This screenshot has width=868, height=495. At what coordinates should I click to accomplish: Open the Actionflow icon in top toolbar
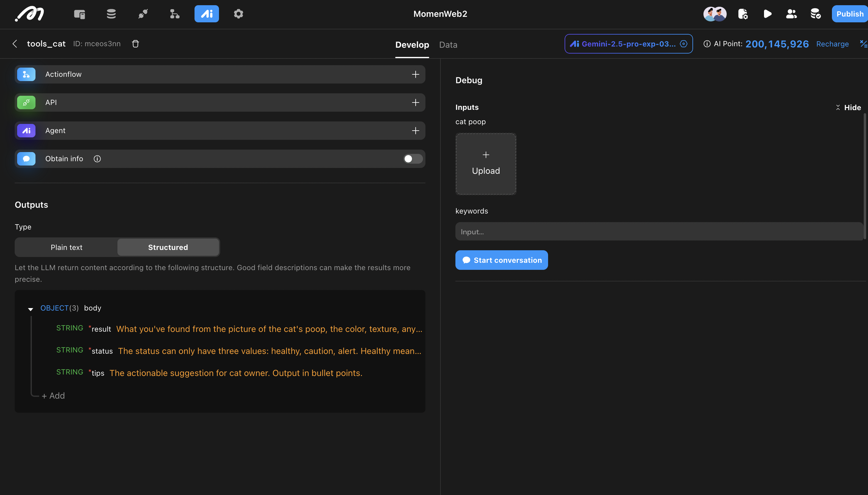(175, 14)
